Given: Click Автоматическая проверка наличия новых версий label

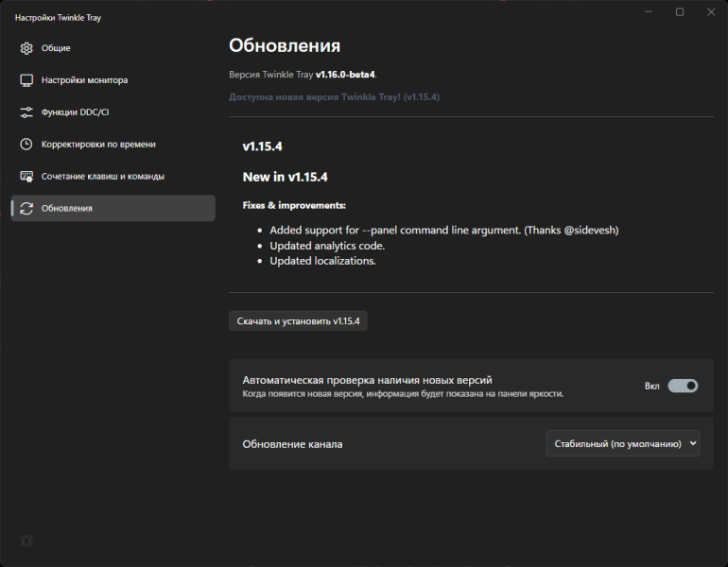Looking at the screenshot, I should click(x=367, y=380).
